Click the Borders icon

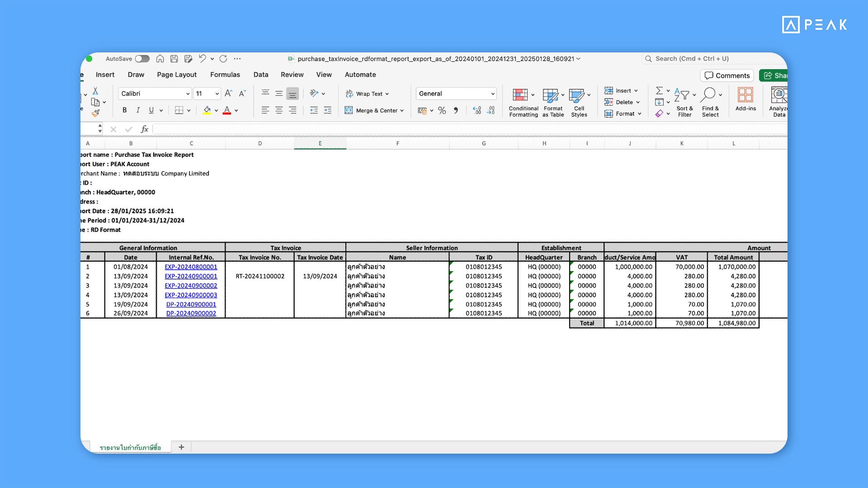[179, 110]
